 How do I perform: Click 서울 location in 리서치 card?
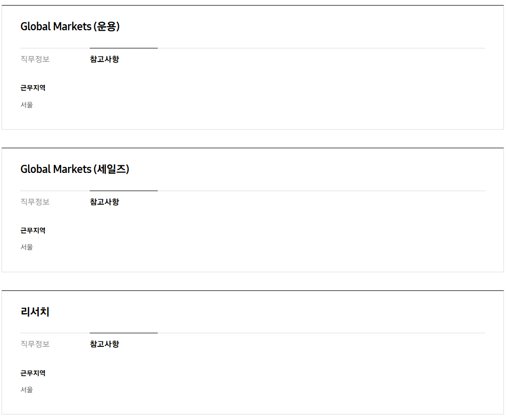pos(27,390)
